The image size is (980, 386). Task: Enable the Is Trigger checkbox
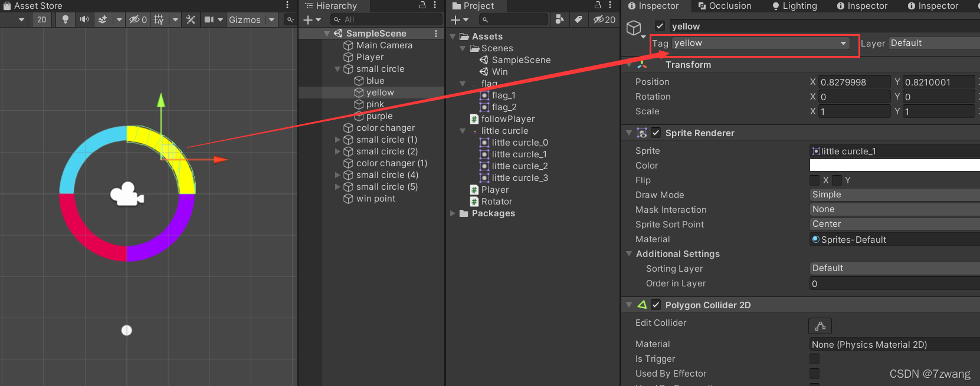pyautogui.click(x=814, y=359)
